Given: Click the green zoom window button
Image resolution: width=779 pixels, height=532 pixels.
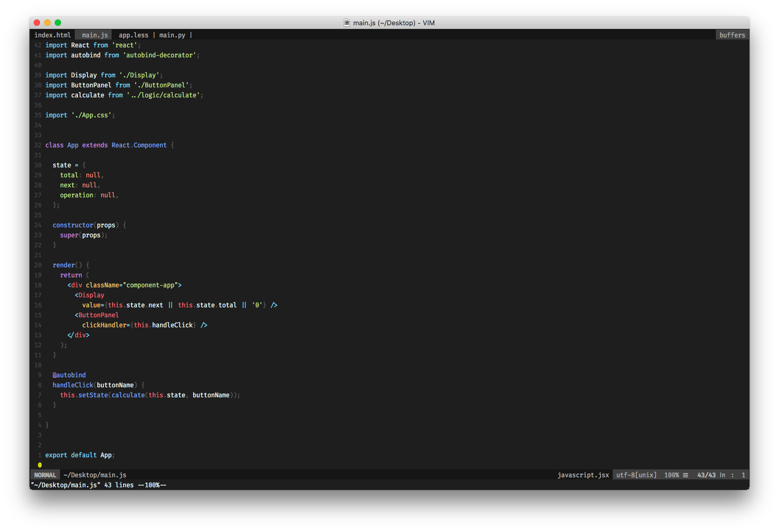Looking at the screenshot, I should 58,23.
